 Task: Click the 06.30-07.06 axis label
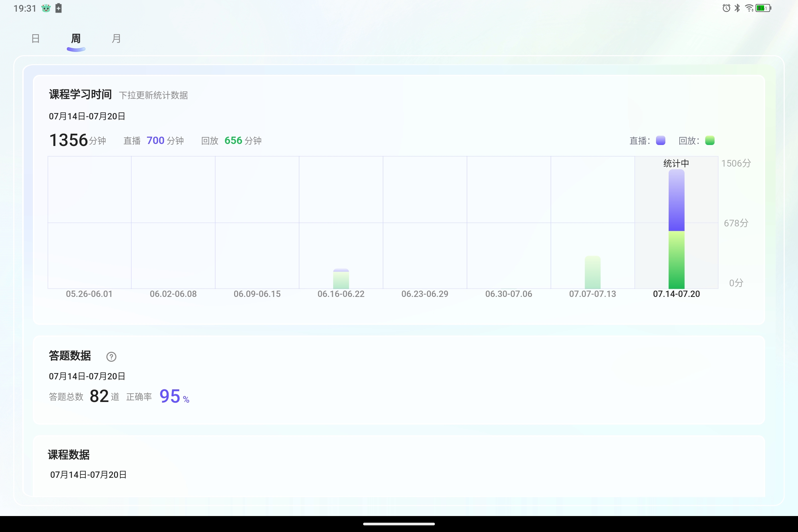pos(509,294)
